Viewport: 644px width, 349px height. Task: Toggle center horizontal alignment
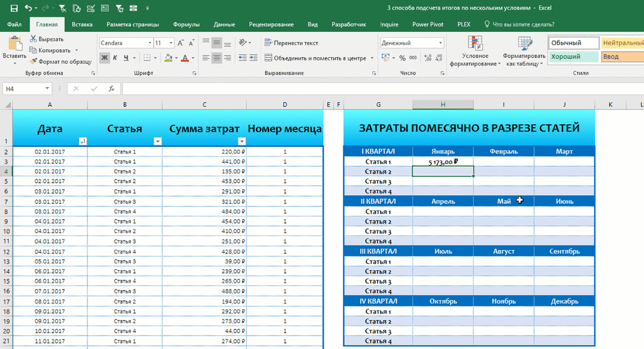pos(217,58)
